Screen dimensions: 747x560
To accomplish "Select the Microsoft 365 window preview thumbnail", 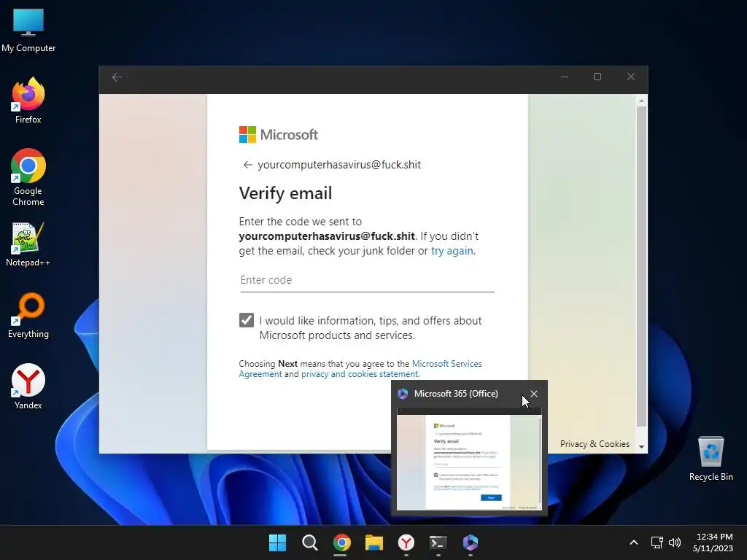I will 469,459.
